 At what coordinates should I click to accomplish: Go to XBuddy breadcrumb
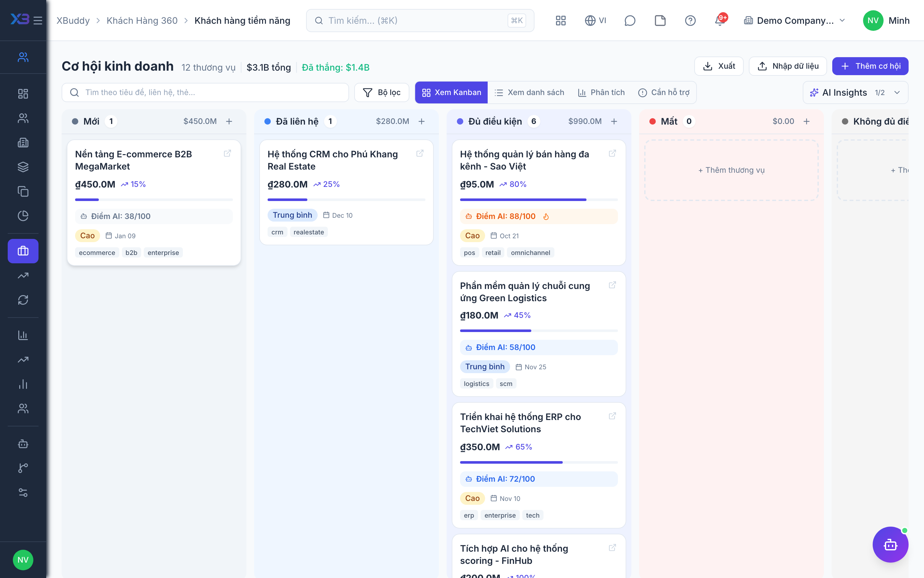coord(73,21)
